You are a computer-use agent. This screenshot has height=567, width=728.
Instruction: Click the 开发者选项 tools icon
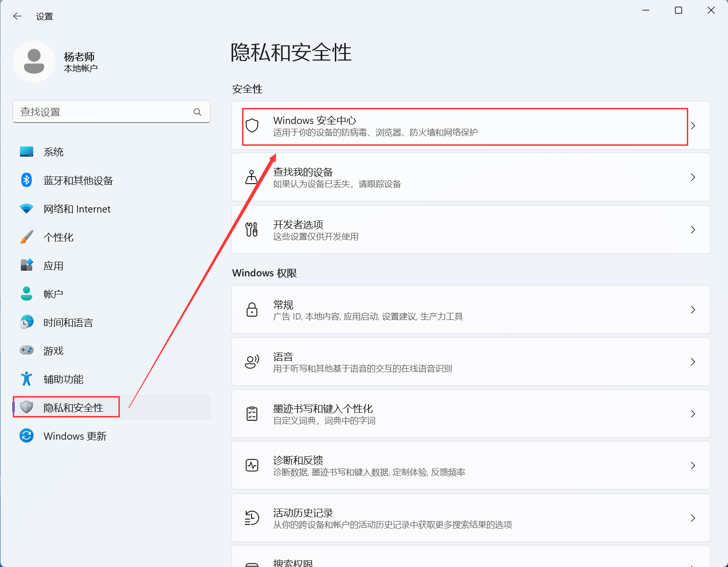tap(252, 230)
